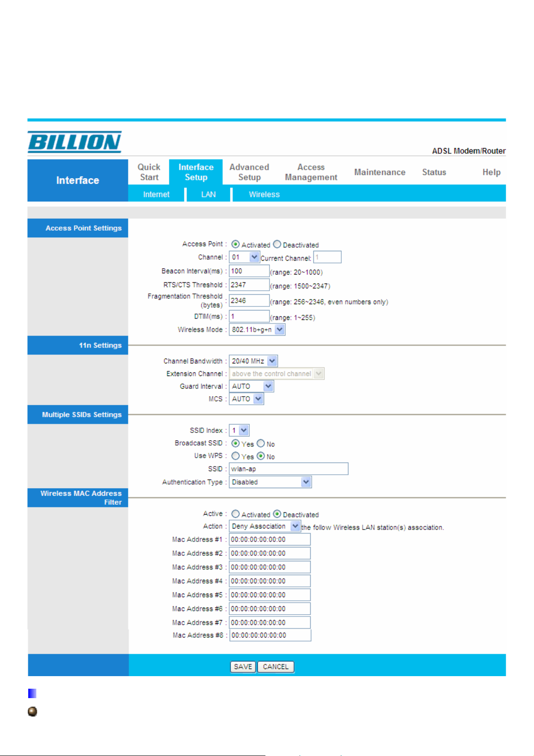Viewport: 534px width, 756px height.
Task: Click the Mac Address #2 field
Action: (270, 553)
